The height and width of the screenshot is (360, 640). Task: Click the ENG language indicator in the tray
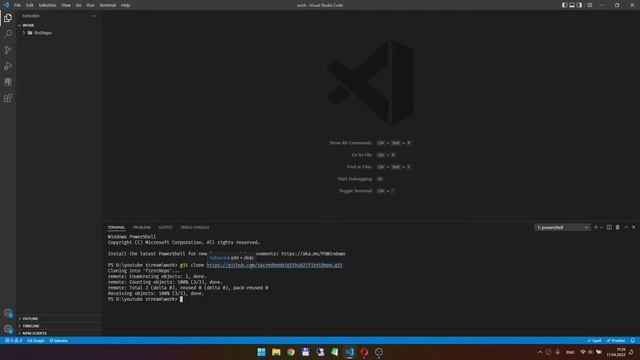point(570,352)
